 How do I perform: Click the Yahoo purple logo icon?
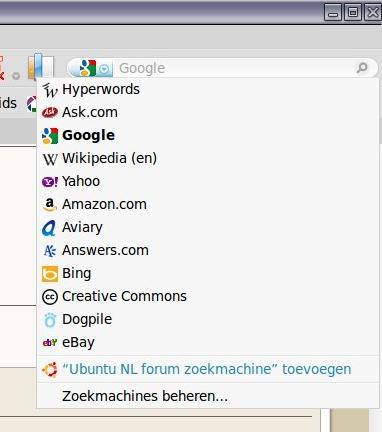pyautogui.click(x=50, y=182)
